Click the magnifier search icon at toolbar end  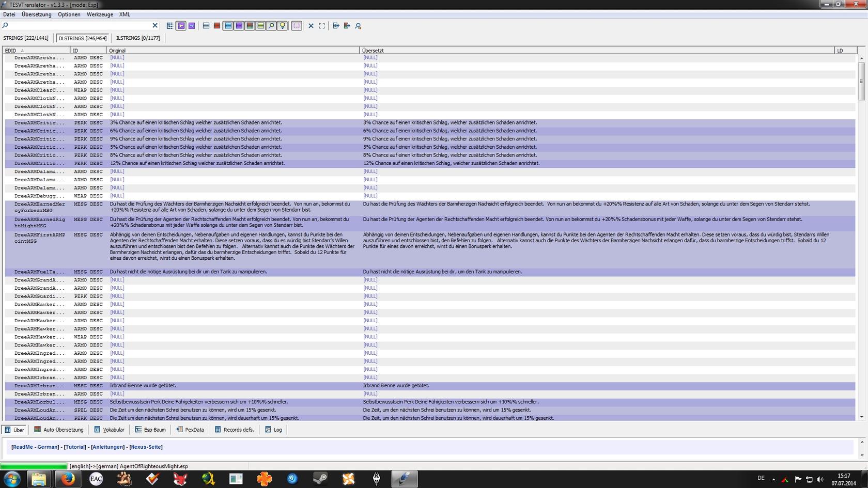[358, 26]
